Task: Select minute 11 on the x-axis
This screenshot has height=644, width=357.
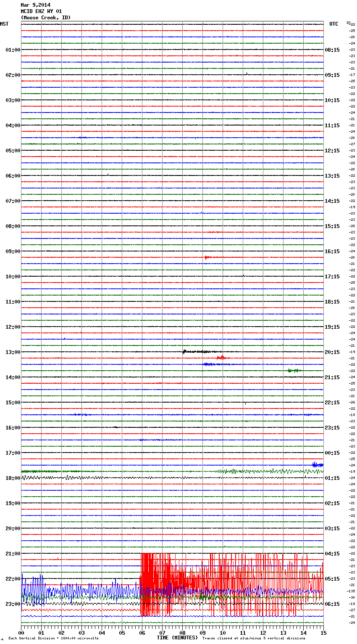Action: point(243,633)
